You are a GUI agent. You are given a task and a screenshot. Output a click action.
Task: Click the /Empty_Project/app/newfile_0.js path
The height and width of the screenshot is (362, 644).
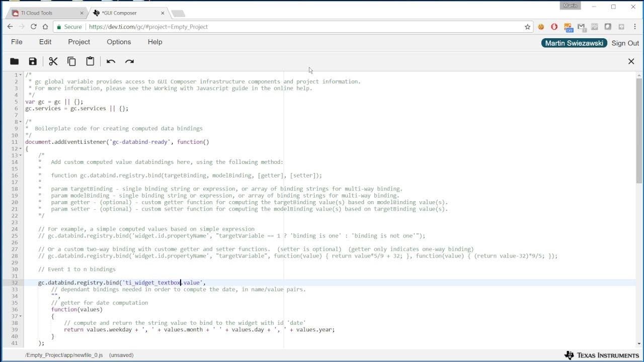tap(64, 355)
